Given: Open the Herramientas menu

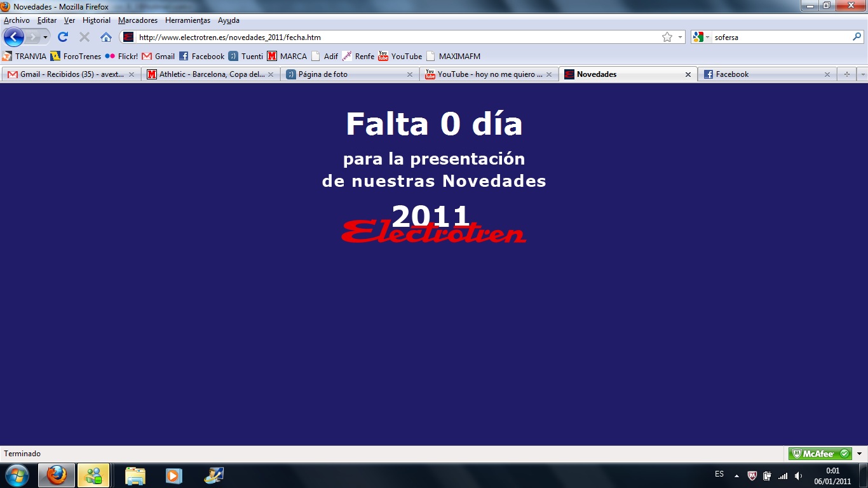Looking at the screenshot, I should (187, 20).
